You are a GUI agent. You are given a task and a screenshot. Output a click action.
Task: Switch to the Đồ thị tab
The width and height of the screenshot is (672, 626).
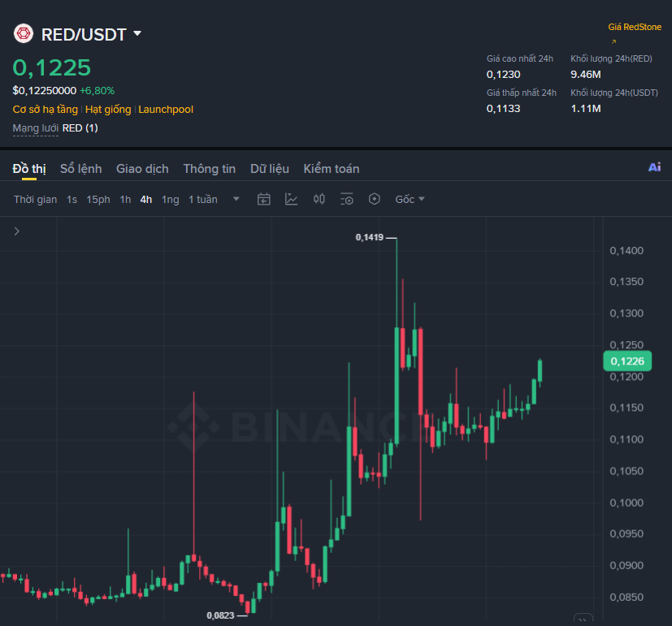(x=29, y=169)
